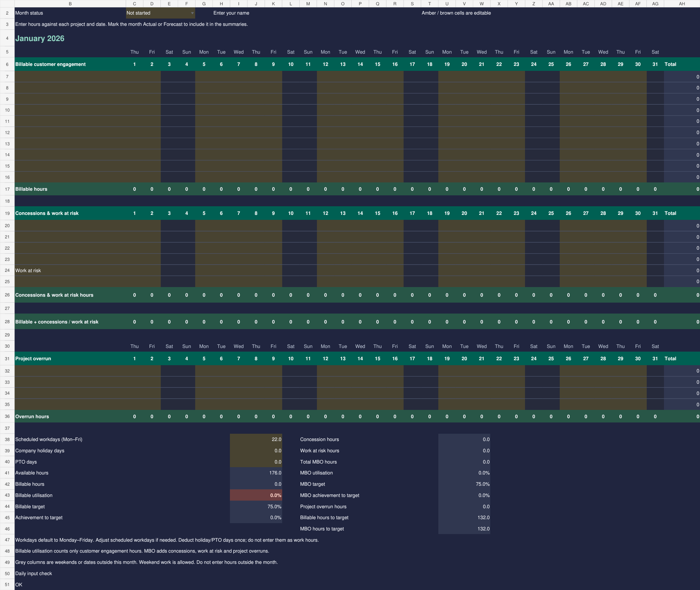The image size is (700, 590).
Task: Click the 'Project overrun hours' label
Action: pyautogui.click(x=323, y=507)
